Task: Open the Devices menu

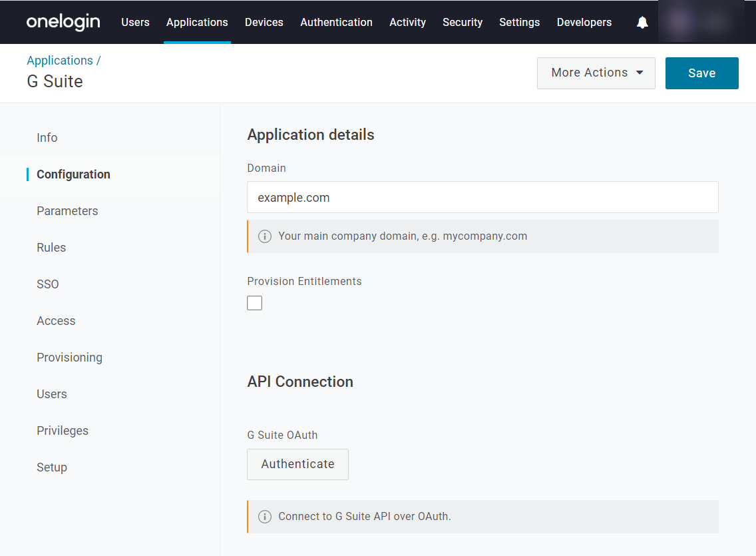Action: tap(264, 22)
